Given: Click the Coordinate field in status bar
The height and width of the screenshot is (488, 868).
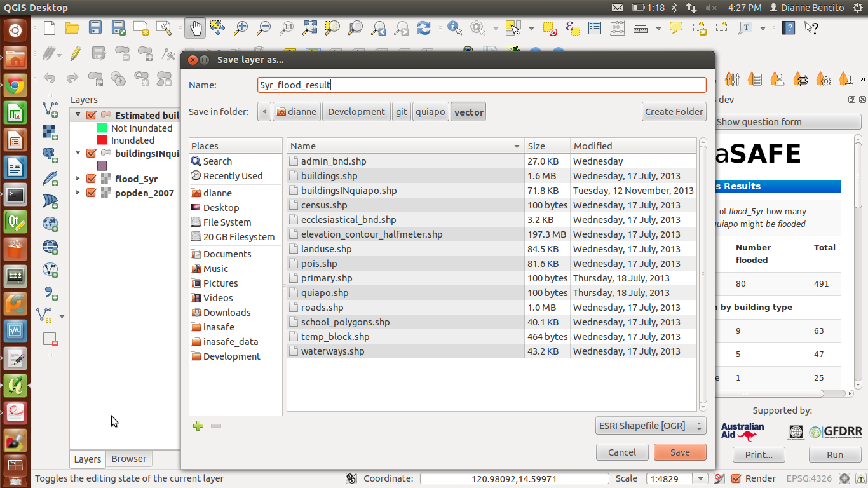Looking at the screenshot, I should tap(514, 478).
